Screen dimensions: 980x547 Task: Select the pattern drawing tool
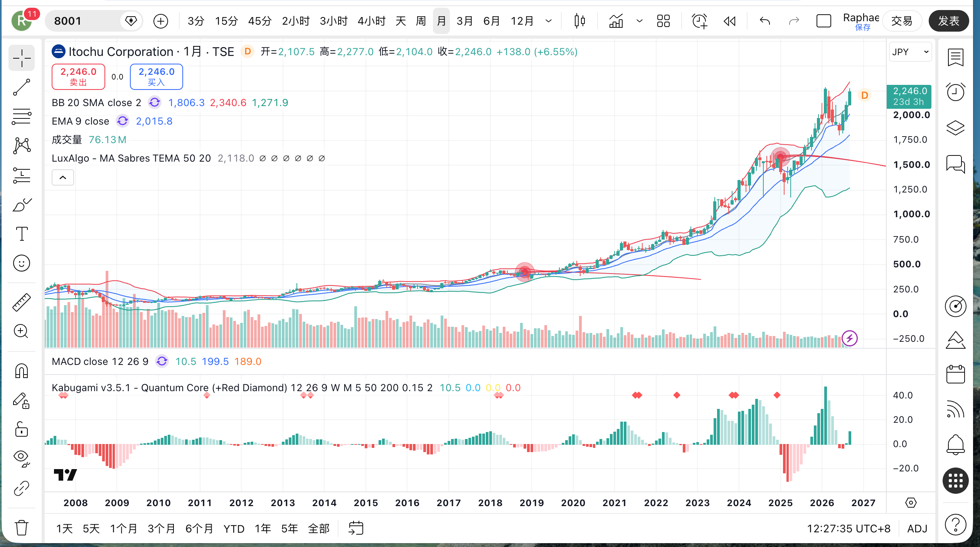[22, 146]
